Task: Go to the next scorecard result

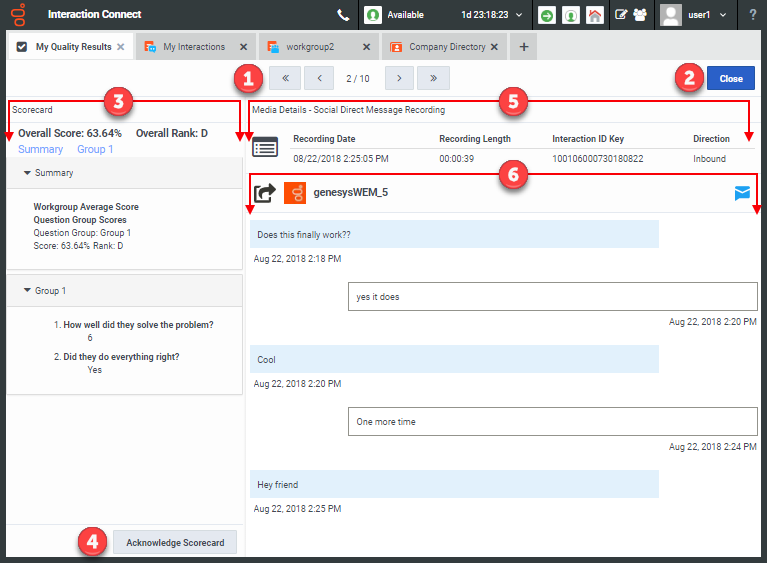Action: (399, 78)
